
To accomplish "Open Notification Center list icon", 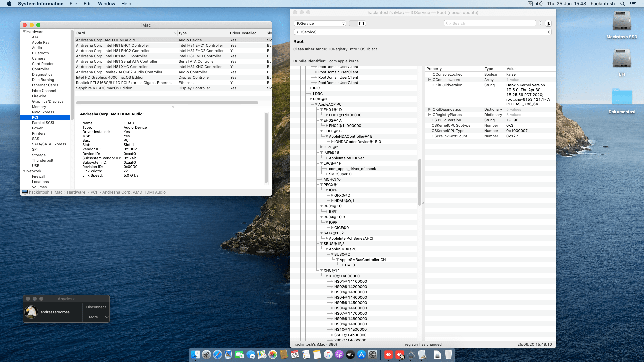I will [633, 4].
